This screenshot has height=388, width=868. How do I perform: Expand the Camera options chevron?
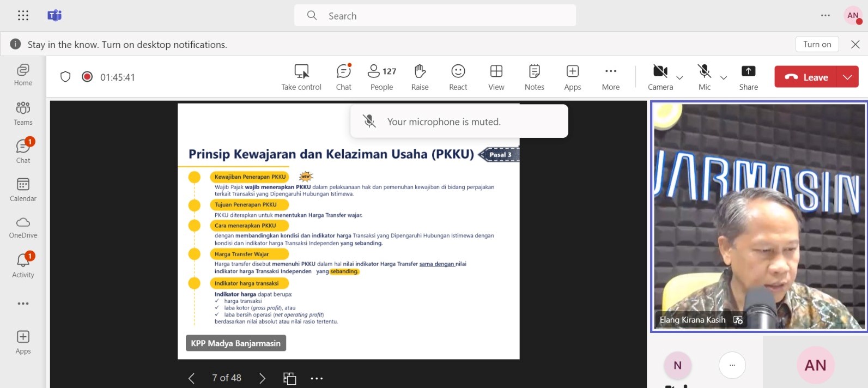coord(679,78)
